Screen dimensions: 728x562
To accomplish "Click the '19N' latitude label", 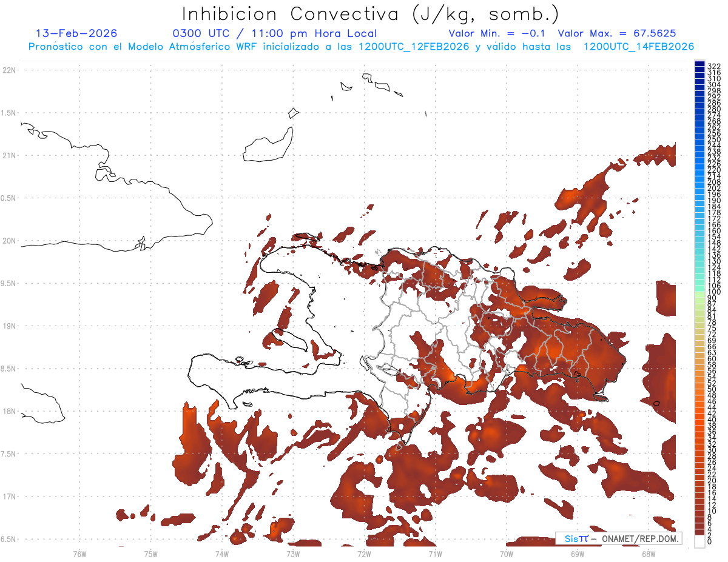I will coord(10,326).
